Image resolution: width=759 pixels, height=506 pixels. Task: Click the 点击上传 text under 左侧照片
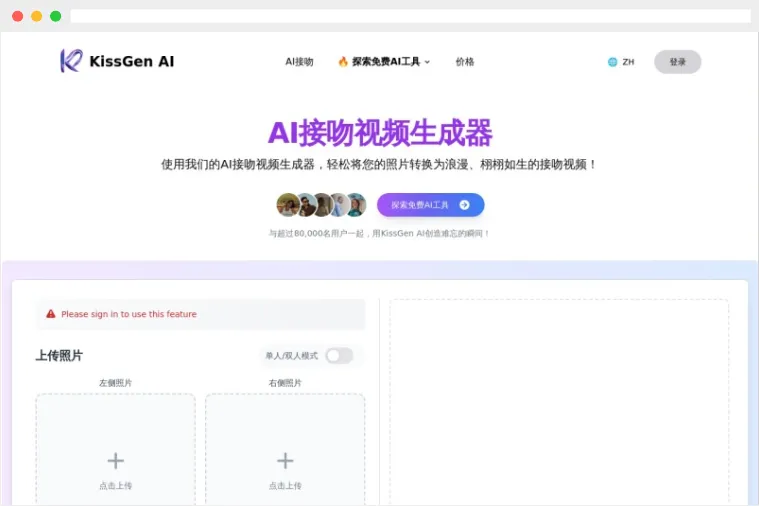click(116, 486)
